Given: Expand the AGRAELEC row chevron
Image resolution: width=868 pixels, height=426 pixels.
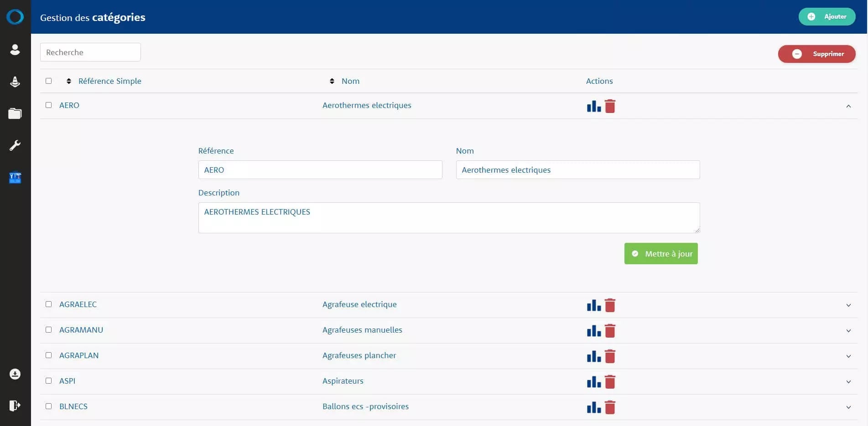Looking at the screenshot, I should (x=848, y=305).
